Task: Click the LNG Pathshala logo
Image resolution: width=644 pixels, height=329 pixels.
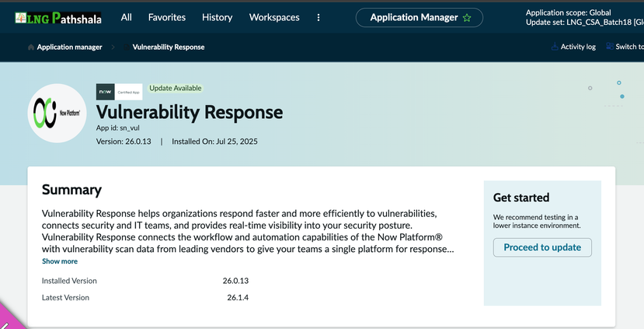Action: pos(58,18)
